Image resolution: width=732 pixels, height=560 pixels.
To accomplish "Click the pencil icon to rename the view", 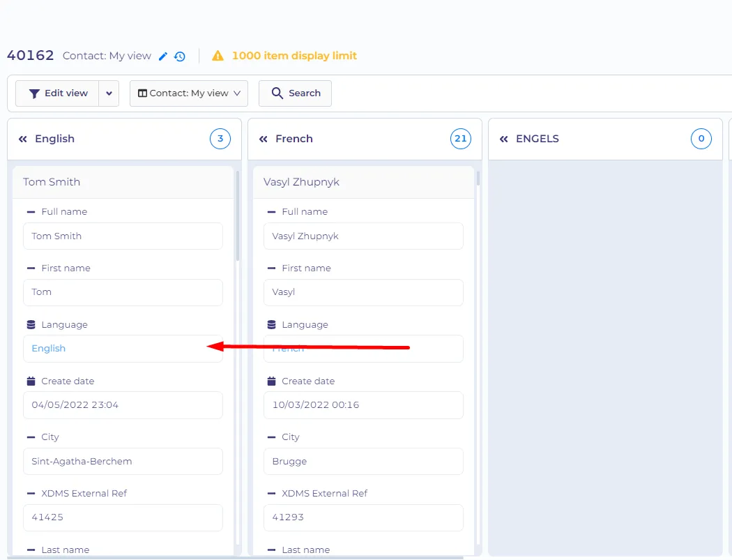I will (163, 56).
